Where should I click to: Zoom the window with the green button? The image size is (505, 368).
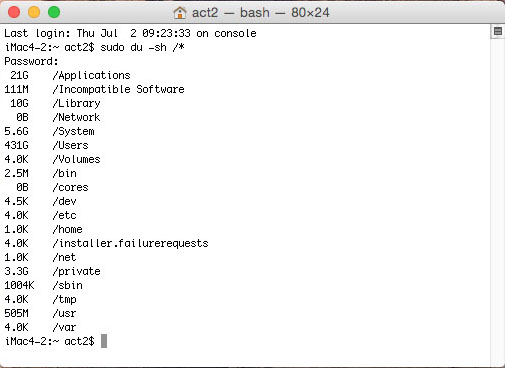click(x=54, y=12)
